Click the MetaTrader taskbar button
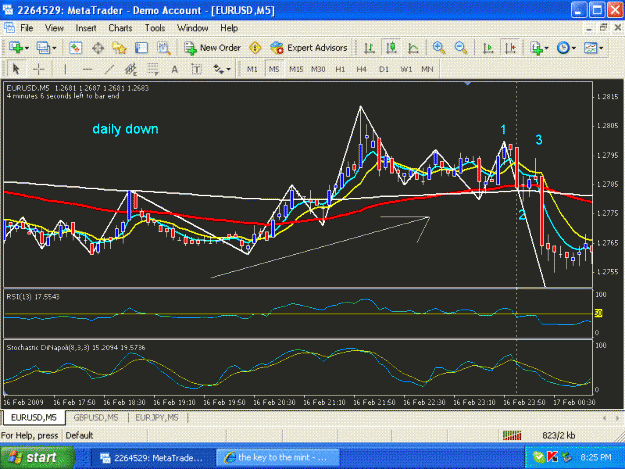The height and width of the screenshot is (469, 625). (153, 457)
